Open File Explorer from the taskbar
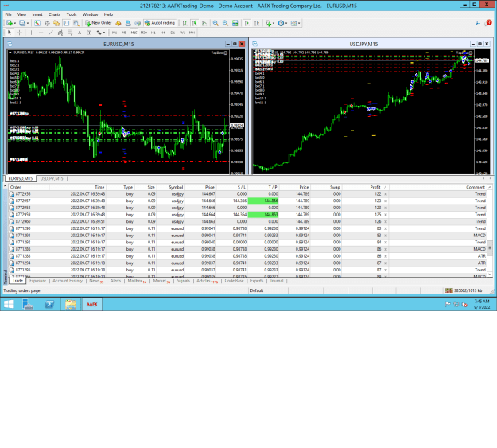Viewport: 497px width, 448px height. click(x=71, y=304)
